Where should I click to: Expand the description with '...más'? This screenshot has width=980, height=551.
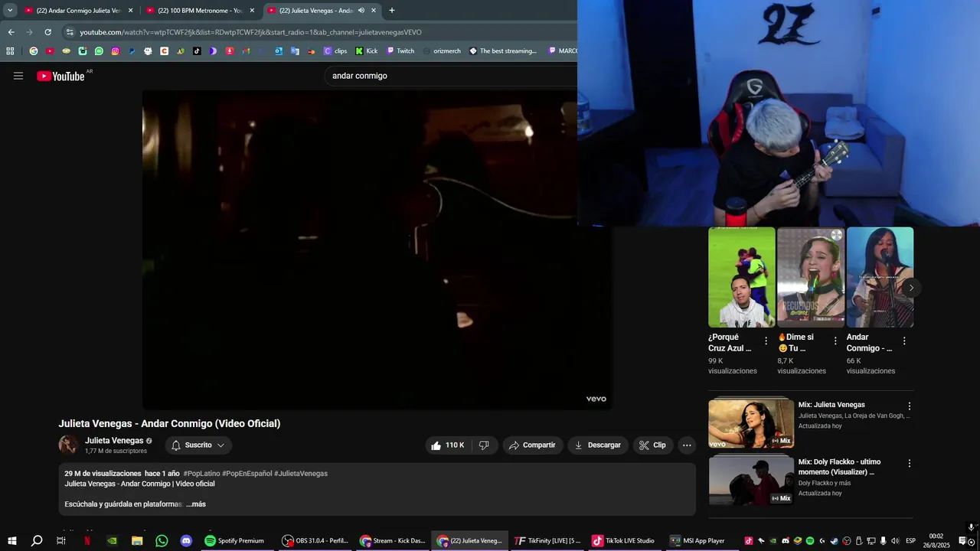tap(196, 504)
